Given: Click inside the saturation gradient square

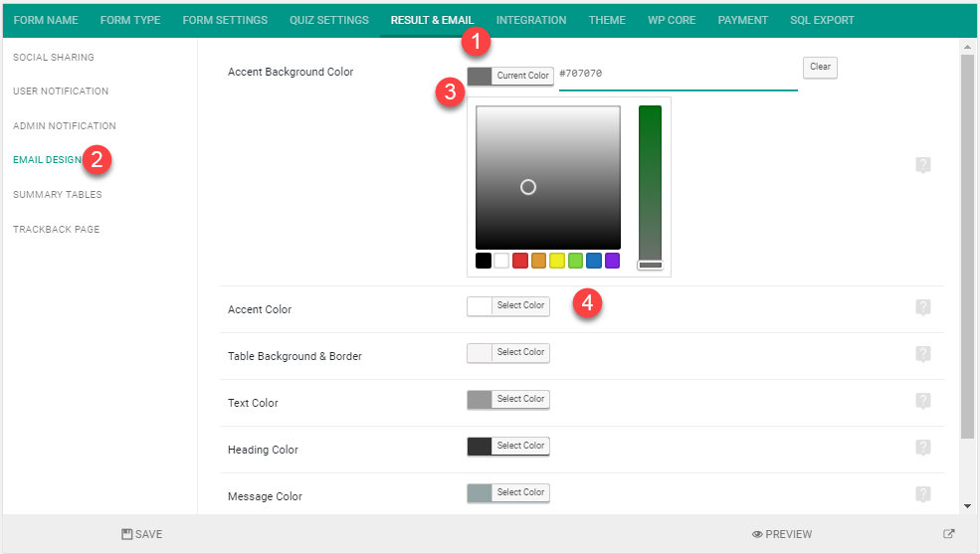Looking at the screenshot, I should [x=548, y=177].
